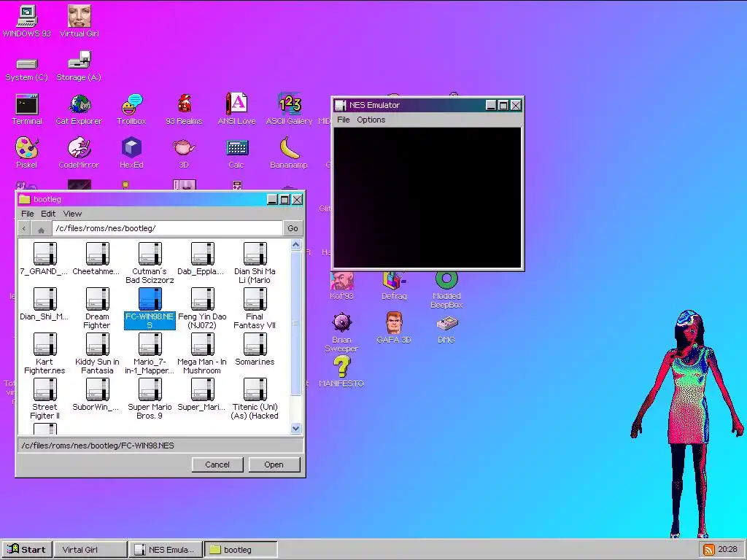
Task: Open Options menu in NES Emulator
Action: click(371, 120)
